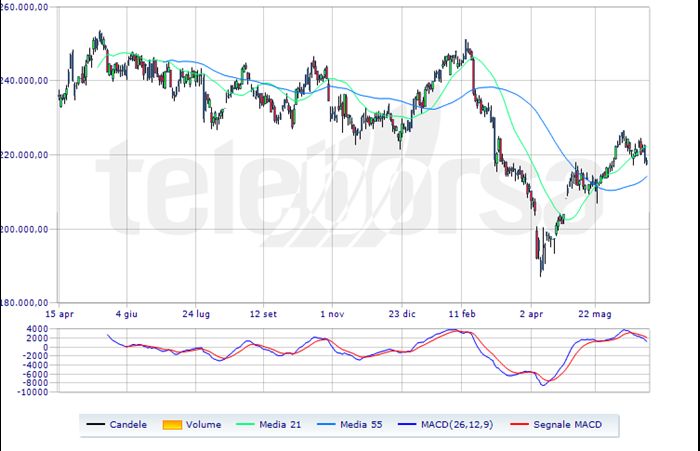Click the 2 apr date label
This screenshot has width=700, height=451.
click(531, 314)
